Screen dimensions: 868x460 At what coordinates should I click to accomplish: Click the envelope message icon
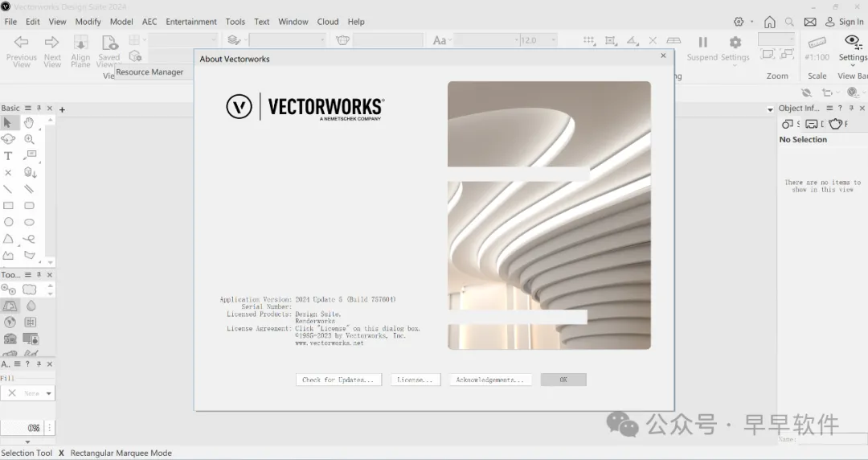[810, 22]
